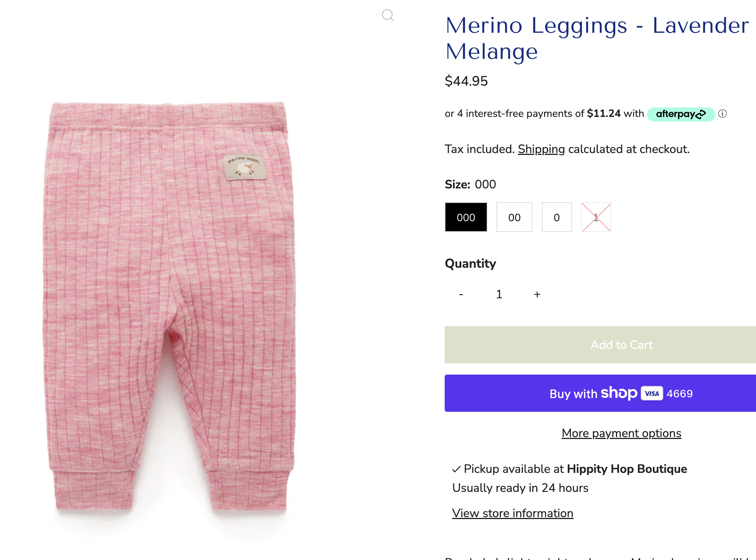Viewport: 756px width, 560px height.
Task: Click the Merino Wool sheep label patch
Action: pos(244,167)
